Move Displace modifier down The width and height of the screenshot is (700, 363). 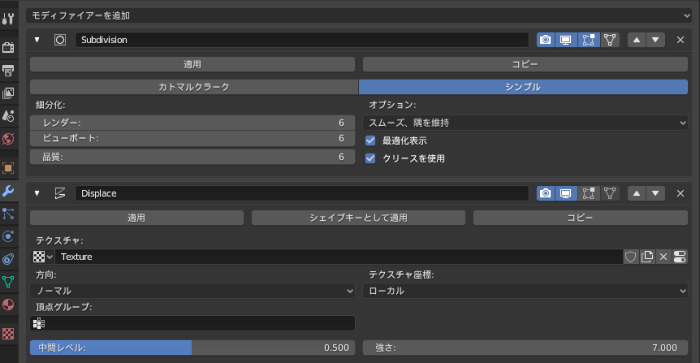tap(655, 193)
